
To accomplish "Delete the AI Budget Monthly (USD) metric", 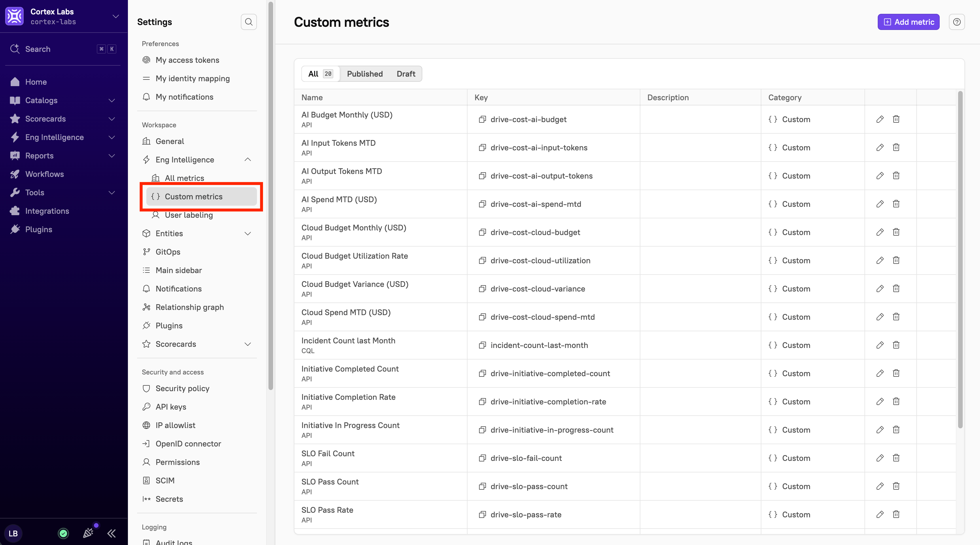I will [x=896, y=120].
